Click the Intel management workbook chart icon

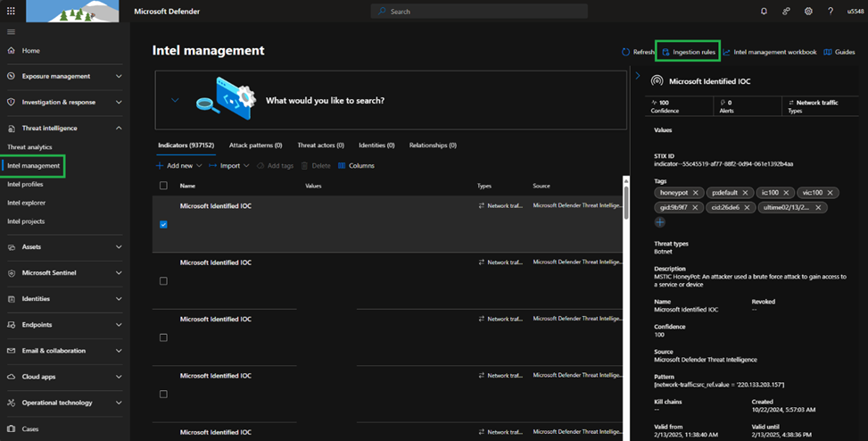[x=726, y=52]
